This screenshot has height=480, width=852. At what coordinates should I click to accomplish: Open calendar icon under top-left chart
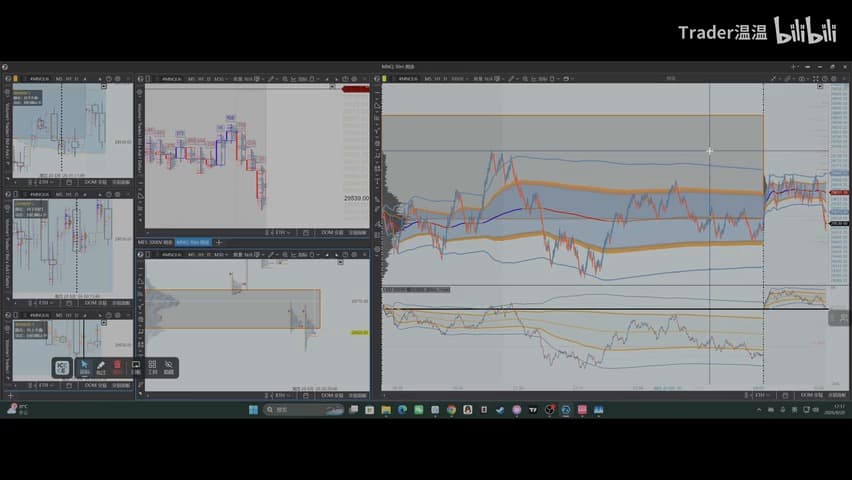tap(69, 182)
